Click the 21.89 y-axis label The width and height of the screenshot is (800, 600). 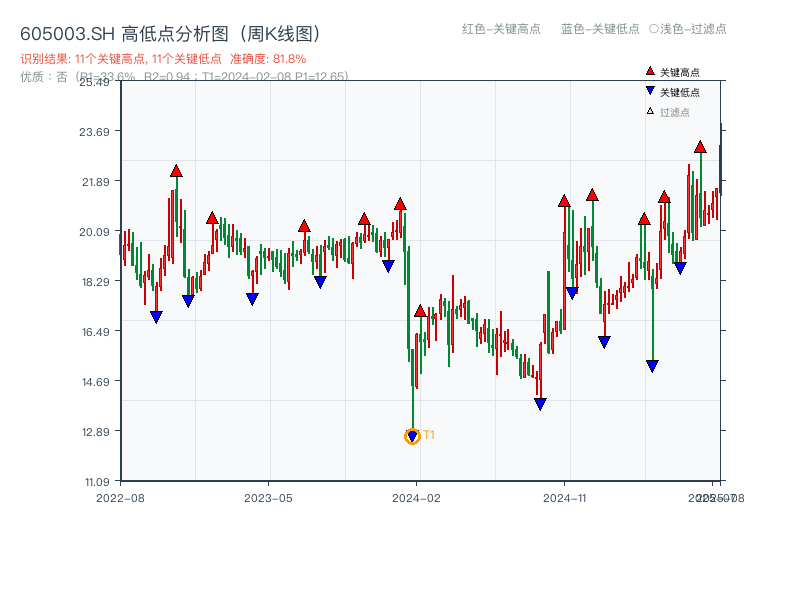[95, 182]
